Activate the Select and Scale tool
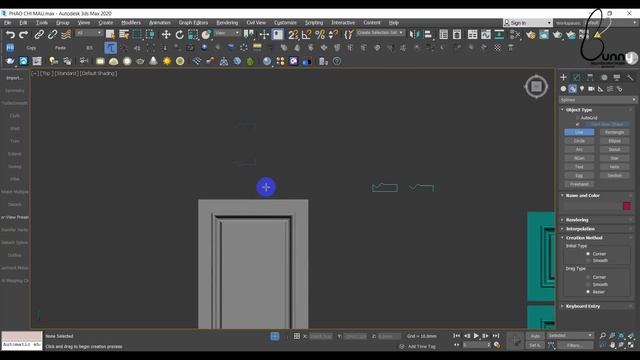This screenshot has width=640, height=360. tap(193, 35)
